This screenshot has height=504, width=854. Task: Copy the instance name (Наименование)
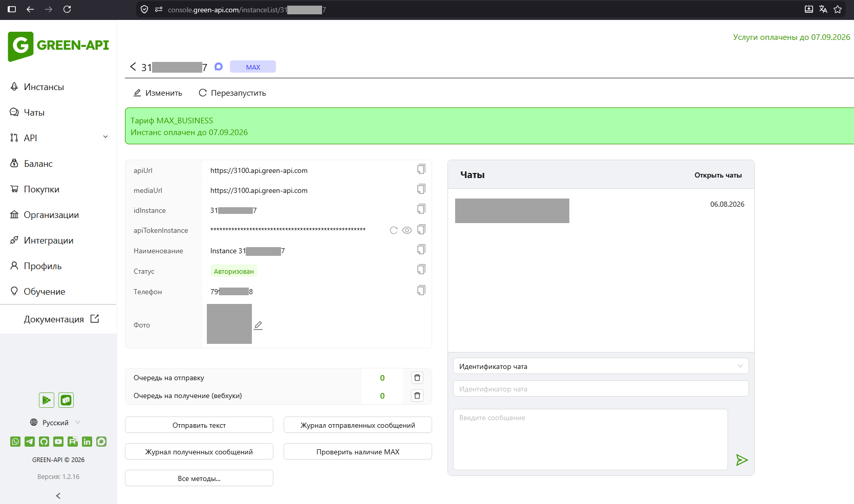point(421,250)
